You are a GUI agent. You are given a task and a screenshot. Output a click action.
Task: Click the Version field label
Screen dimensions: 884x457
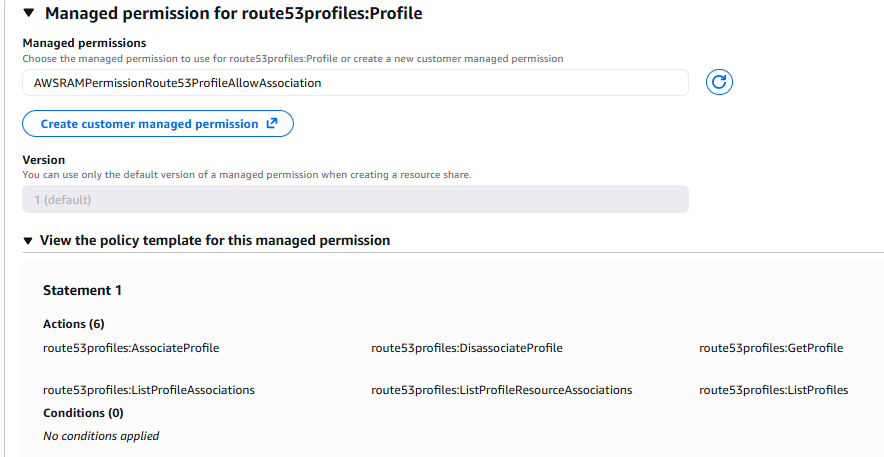(x=43, y=160)
